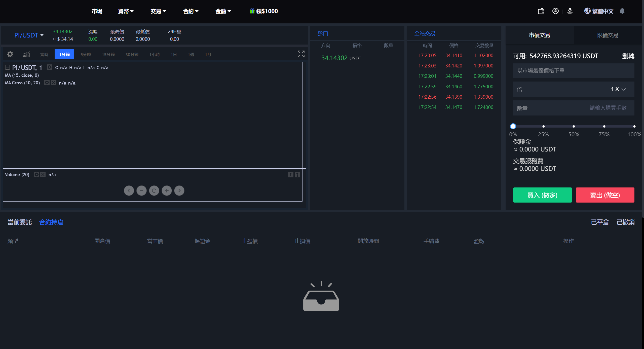Image resolution: width=644 pixels, height=349 pixels.
Task: Open the notification bell
Action: [x=622, y=11]
